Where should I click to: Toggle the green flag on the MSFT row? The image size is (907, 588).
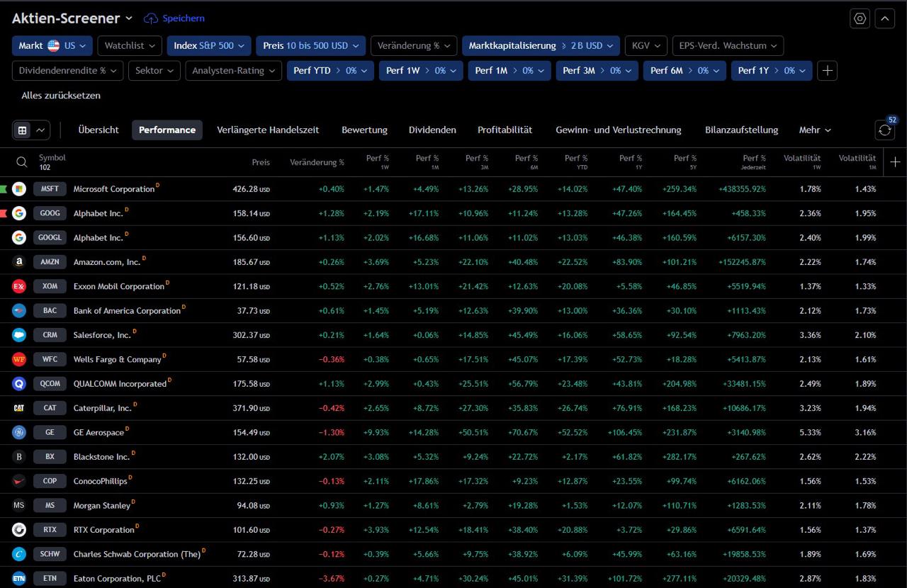[4, 189]
